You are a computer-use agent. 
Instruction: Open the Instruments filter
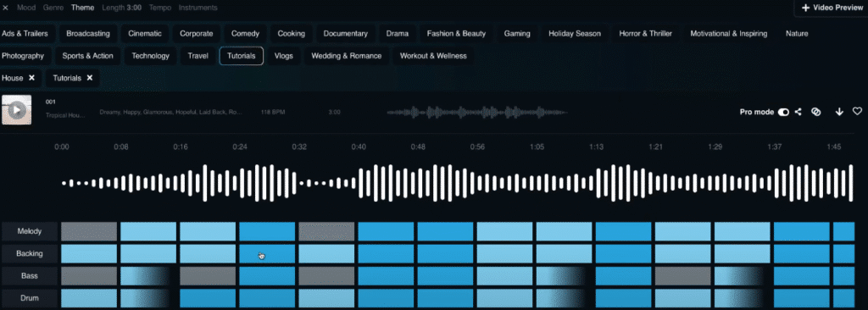198,8
